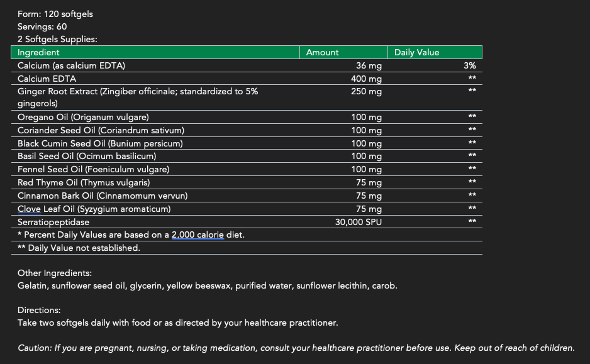Click the underlined word Clove
The height and width of the screenshot is (364, 590).
click(29, 209)
